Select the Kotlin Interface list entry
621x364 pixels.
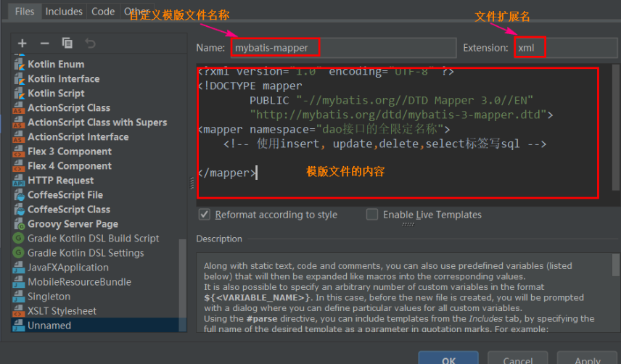pos(63,79)
